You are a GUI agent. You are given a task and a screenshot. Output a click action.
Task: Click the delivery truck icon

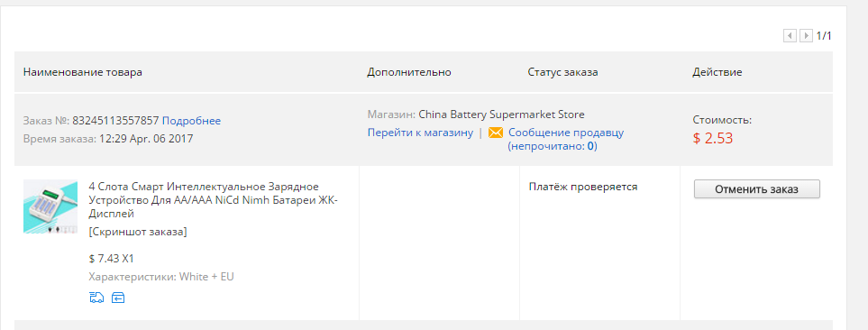tap(96, 298)
